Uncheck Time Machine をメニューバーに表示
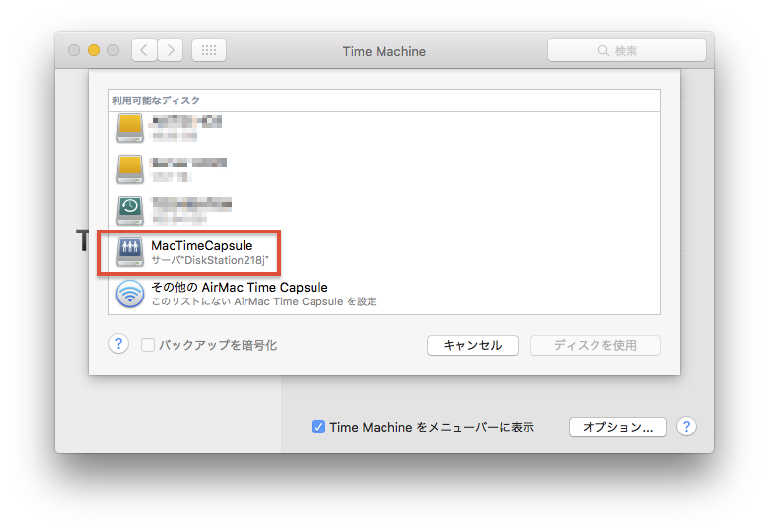This screenshot has width=769, height=532. point(318,427)
